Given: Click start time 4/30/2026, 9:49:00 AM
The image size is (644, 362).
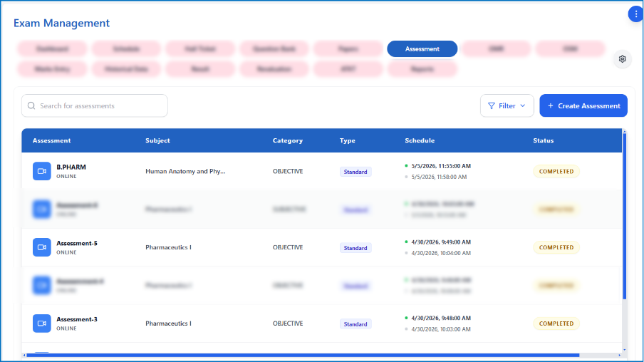Looking at the screenshot, I should [441, 242].
